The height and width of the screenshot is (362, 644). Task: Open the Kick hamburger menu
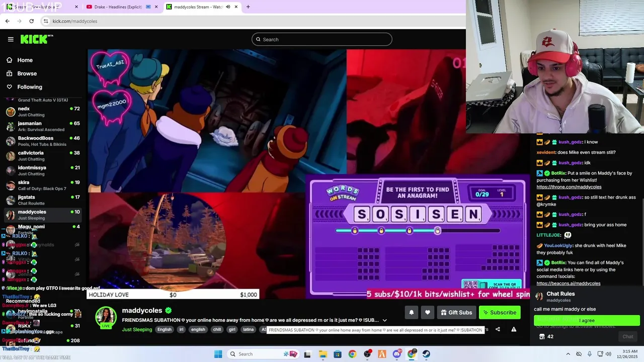[x=11, y=39]
